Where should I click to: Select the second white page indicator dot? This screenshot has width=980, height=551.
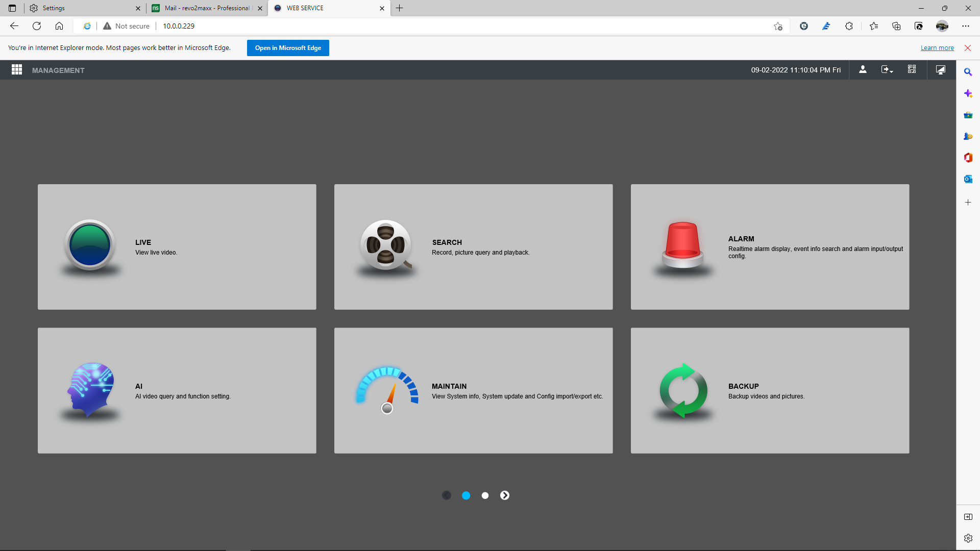(x=485, y=495)
